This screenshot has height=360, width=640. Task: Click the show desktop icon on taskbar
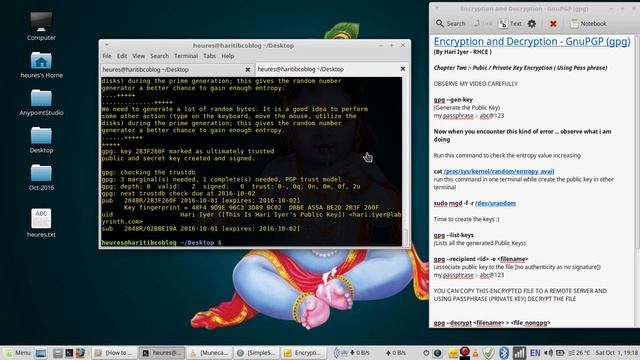point(40,353)
